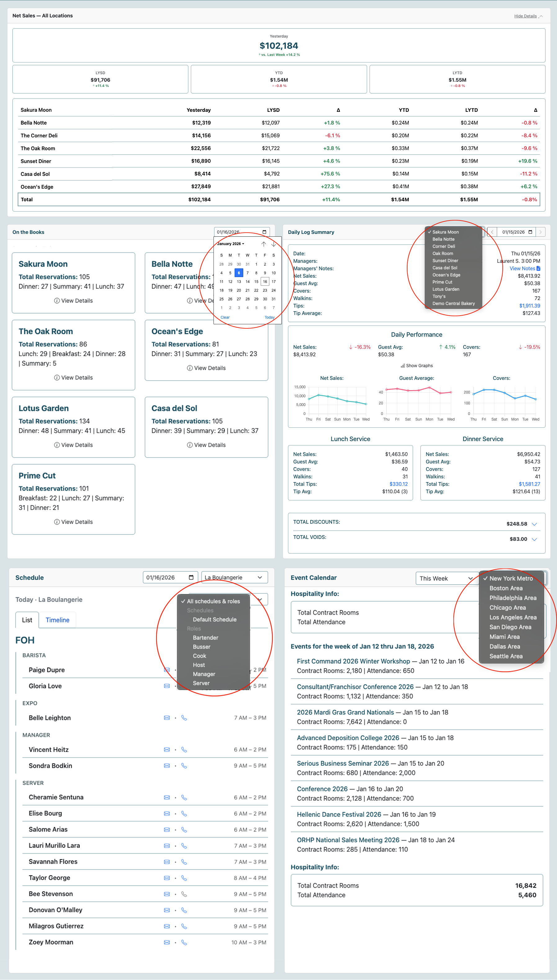Uncheck Sakura Moon in the location dropdown
Screen dimensions: 557x980
[445, 232]
